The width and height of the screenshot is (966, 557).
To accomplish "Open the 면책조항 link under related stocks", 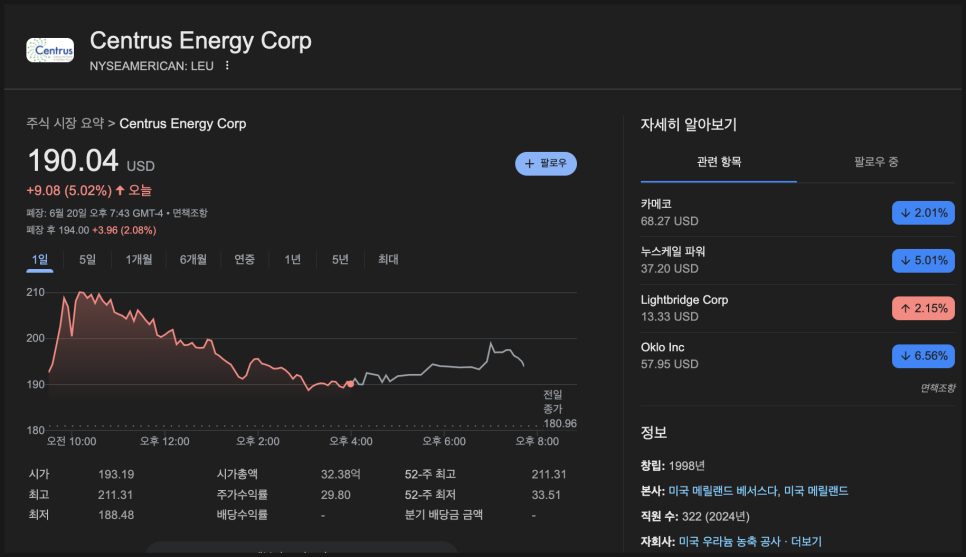I will click(x=937, y=388).
